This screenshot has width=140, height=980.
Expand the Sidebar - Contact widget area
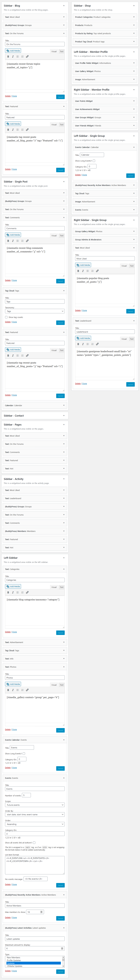point(35,415)
